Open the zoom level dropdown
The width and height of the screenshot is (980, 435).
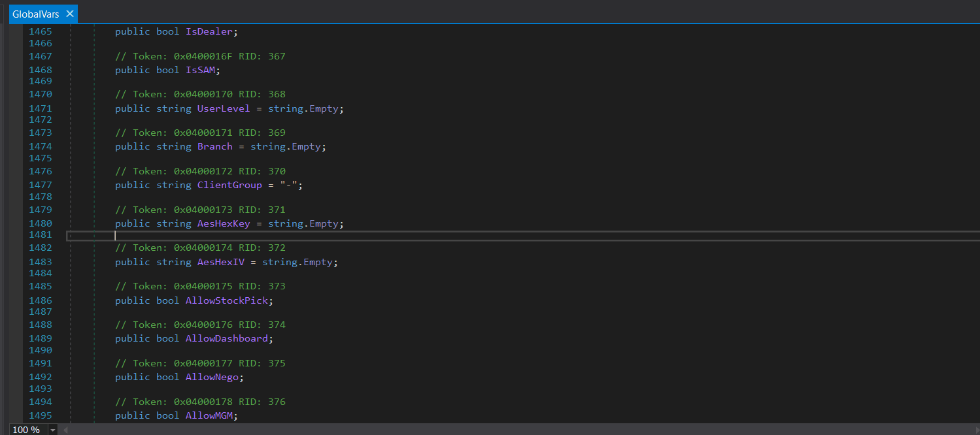click(53, 430)
